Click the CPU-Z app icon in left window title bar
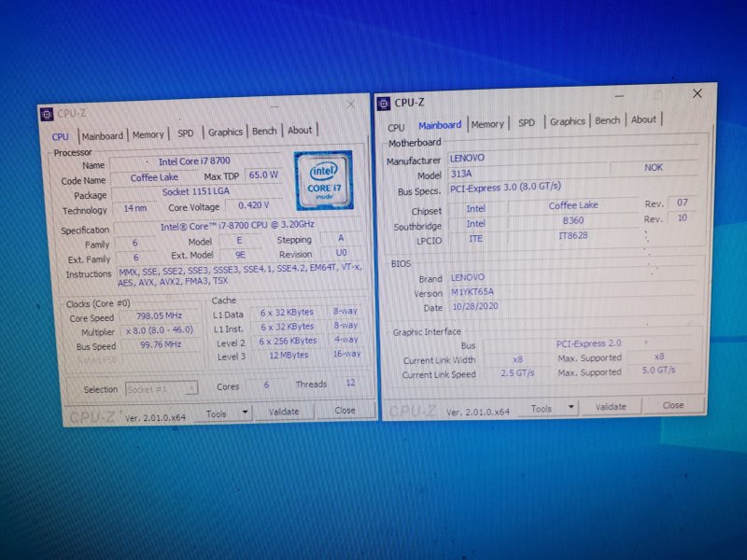This screenshot has width=747, height=560. tap(47, 114)
